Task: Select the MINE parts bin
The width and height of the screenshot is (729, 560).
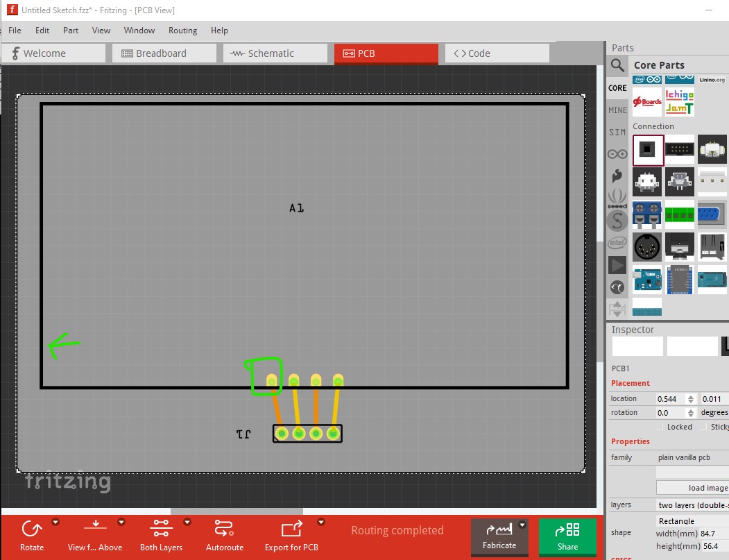Action: click(617, 110)
